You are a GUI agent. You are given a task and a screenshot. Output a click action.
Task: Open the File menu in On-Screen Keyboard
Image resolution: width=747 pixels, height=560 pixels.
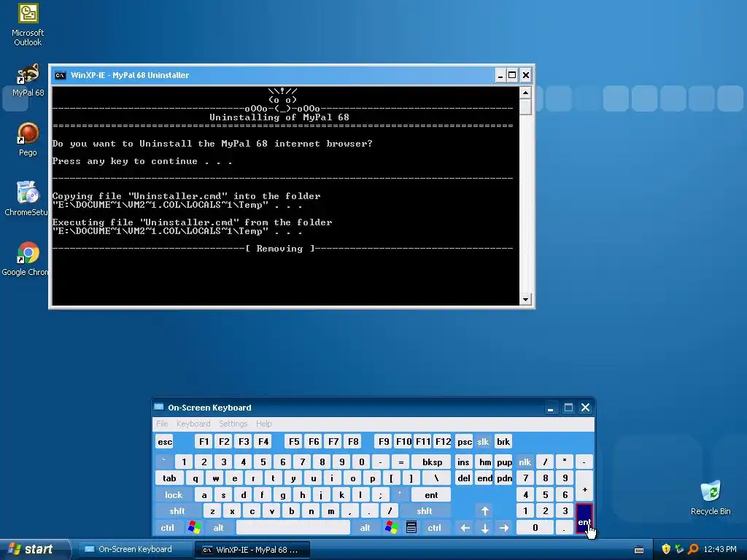(162, 424)
